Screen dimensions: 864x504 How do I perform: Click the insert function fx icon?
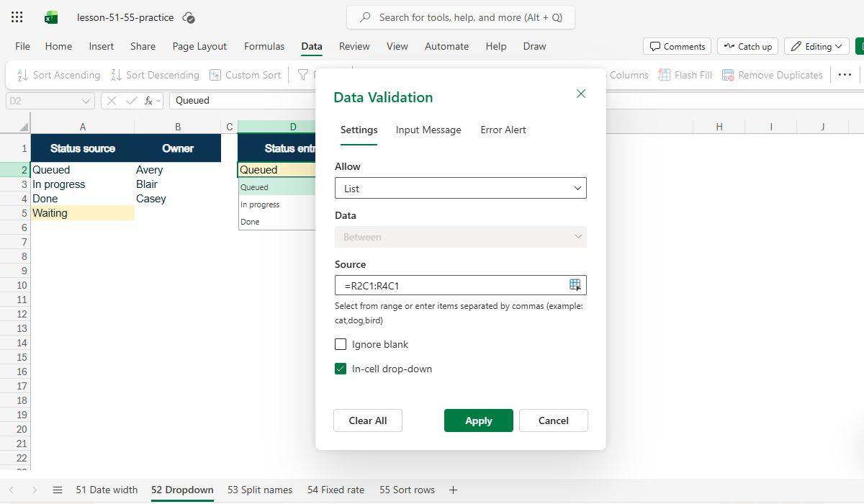pos(149,101)
